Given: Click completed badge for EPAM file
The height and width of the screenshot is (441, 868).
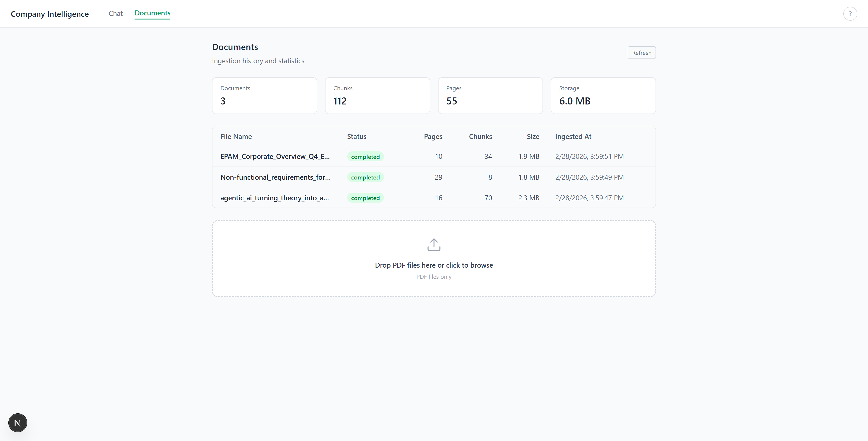Looking at the screenshot, I should click(365, 157).
